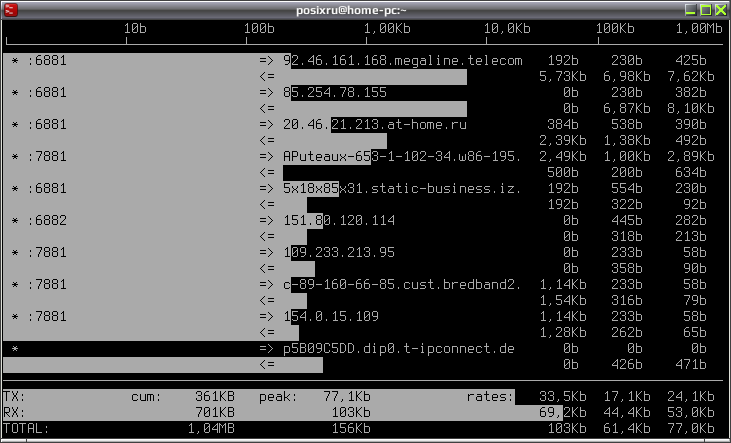Viewport: 731px width, 443px height.
Task: Click the rate value 8,10Kb
Action: pos(691,109)
